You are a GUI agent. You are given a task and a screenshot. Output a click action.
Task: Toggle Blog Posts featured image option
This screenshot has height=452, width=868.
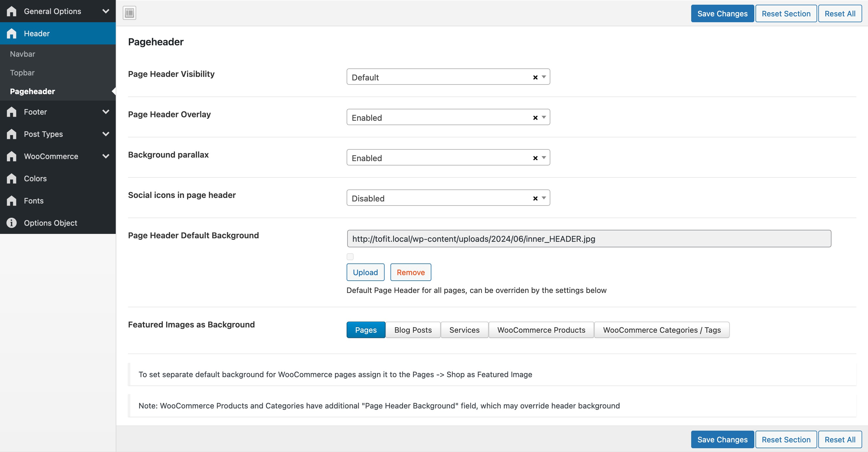(x=413, y=330)
